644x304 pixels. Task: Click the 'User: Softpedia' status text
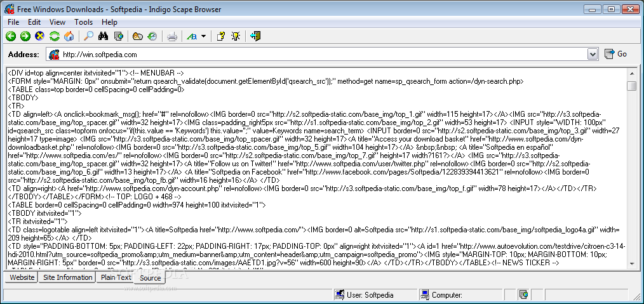tap(370, 295)
